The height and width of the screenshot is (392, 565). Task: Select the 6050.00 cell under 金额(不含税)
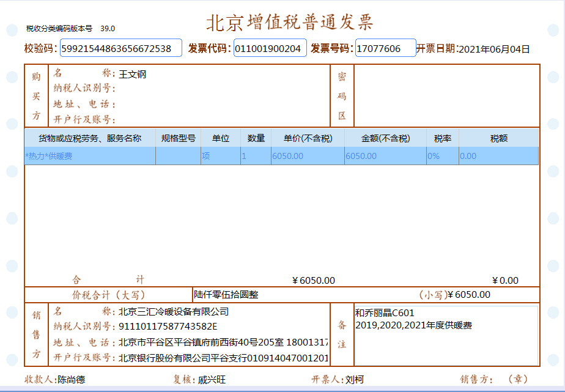pos(386,156)
